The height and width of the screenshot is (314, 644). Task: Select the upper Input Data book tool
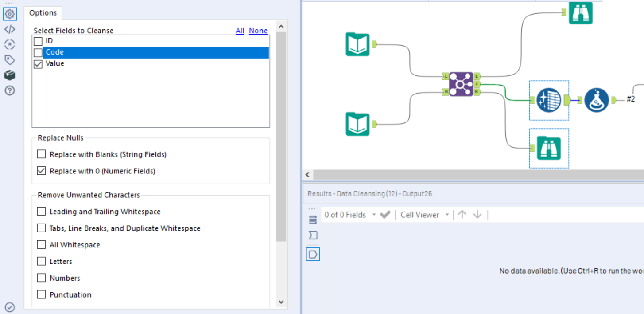click(x=357, y=44)
